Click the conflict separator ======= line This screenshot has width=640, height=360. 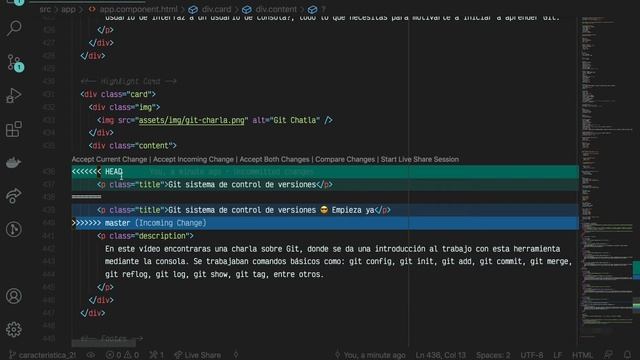pos(87,197)
